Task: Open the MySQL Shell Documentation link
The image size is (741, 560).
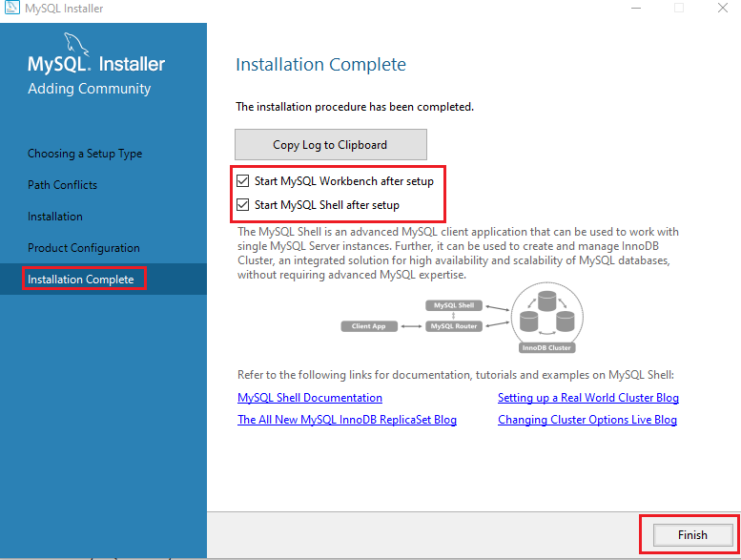Action: click(x=310, y=398)
